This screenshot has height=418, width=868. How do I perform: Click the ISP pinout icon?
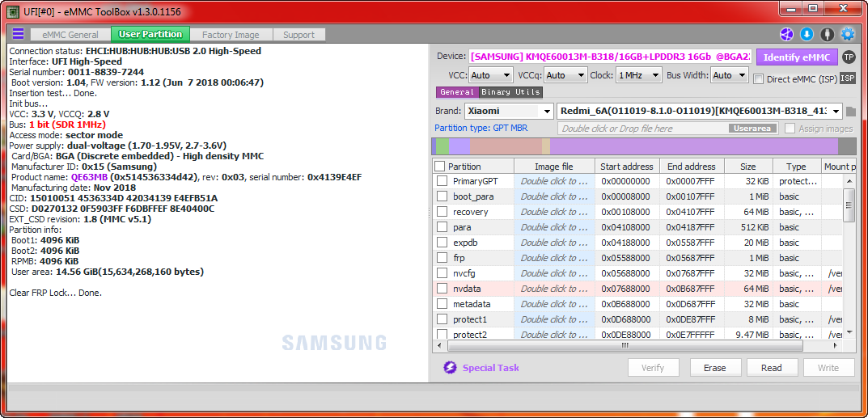pos(848,78)
